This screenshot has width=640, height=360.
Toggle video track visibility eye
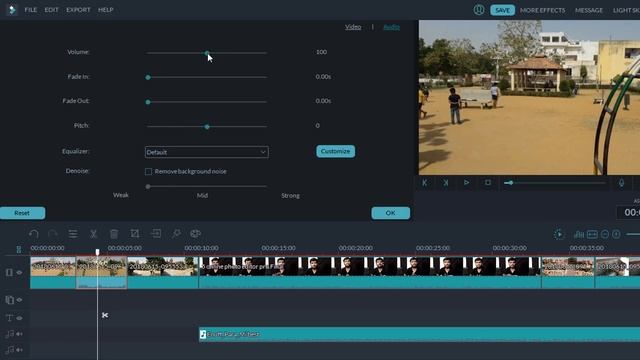(x=19, y=272)
